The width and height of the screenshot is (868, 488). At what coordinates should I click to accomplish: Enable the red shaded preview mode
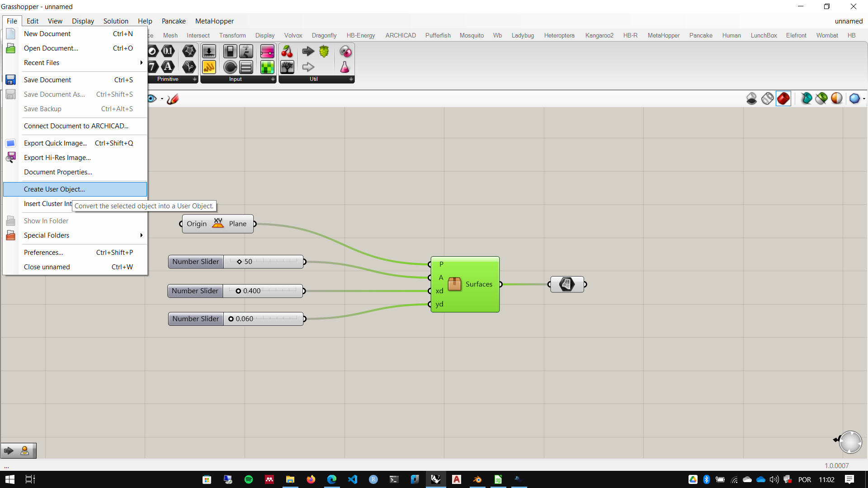tap(783, 99)
